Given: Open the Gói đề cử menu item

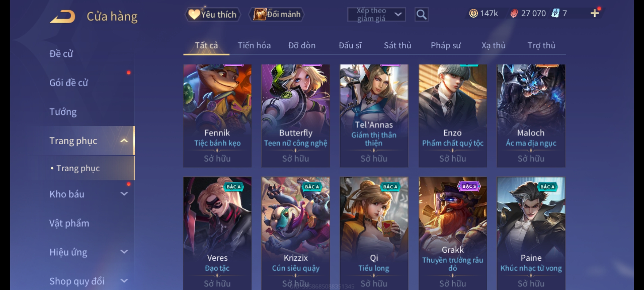Looking at the screenshot, I should [69, 83].
